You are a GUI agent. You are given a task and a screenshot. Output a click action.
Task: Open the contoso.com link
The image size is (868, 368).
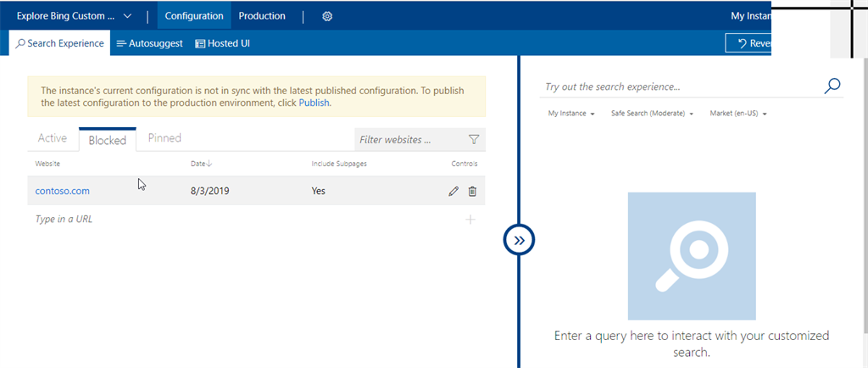63,192
